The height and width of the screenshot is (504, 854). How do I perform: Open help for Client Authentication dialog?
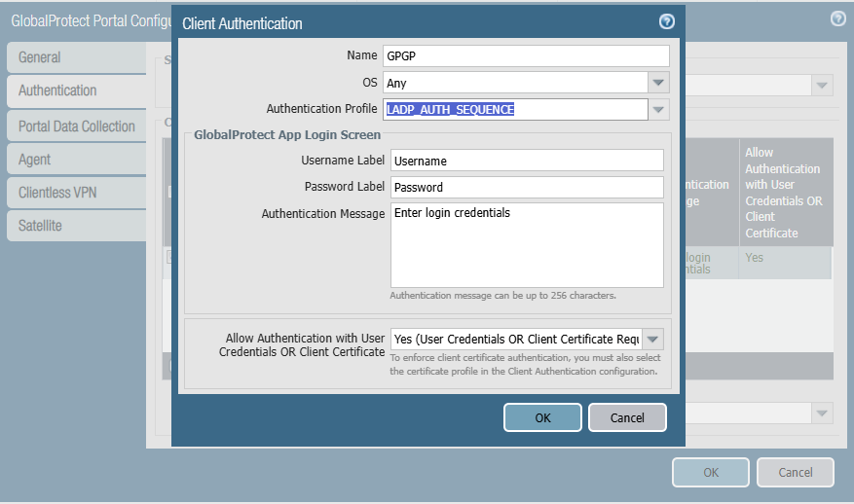(x=667, y=21)
